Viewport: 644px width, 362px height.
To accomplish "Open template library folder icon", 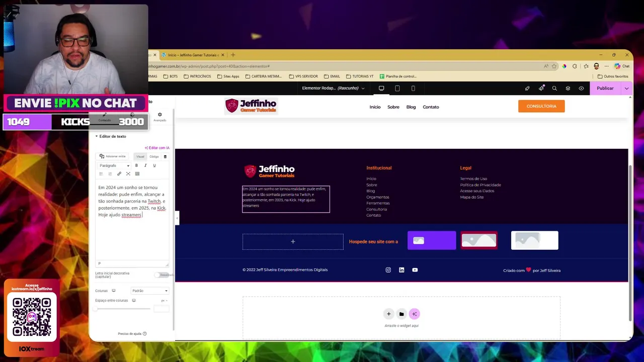I will 401,314.
